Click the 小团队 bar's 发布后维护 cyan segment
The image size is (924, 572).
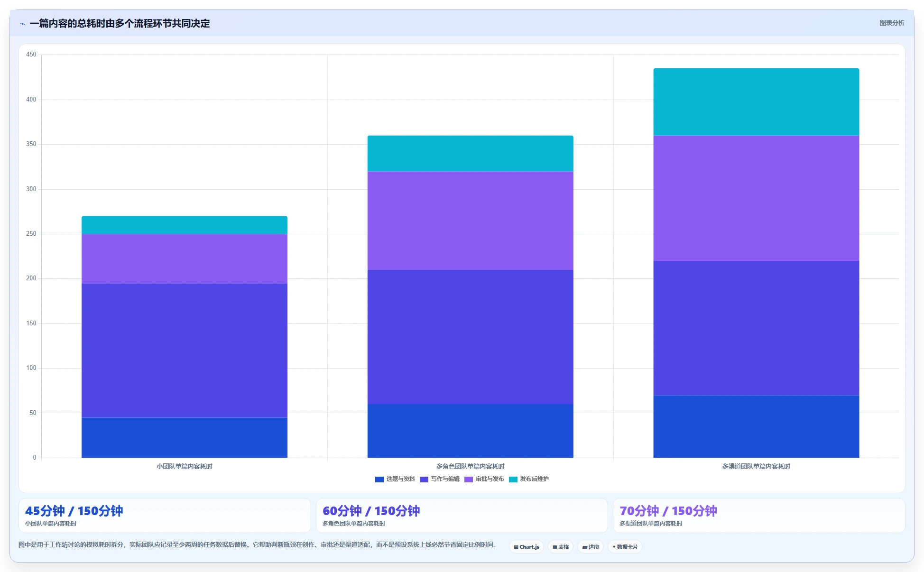pyautogui.click(x=185, y=225)
